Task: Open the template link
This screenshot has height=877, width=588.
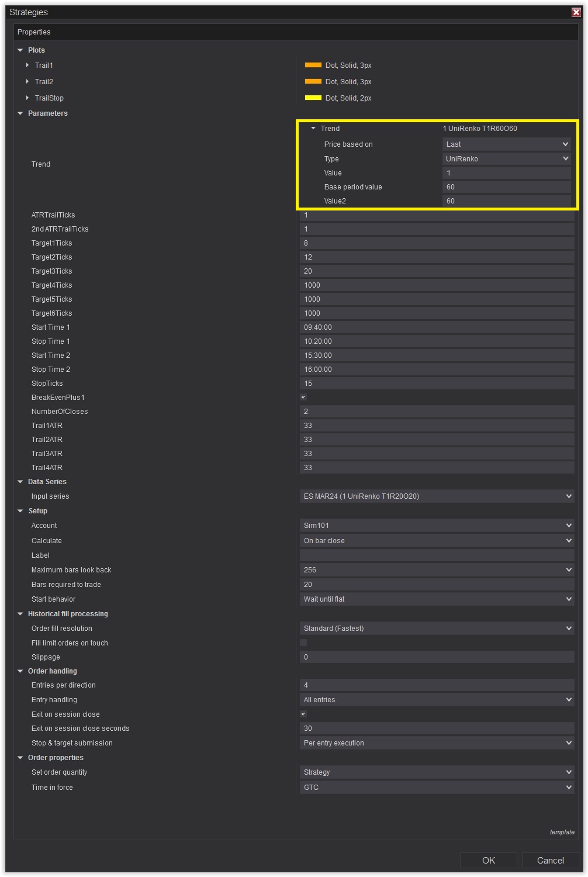Action: tap(562, 832)
